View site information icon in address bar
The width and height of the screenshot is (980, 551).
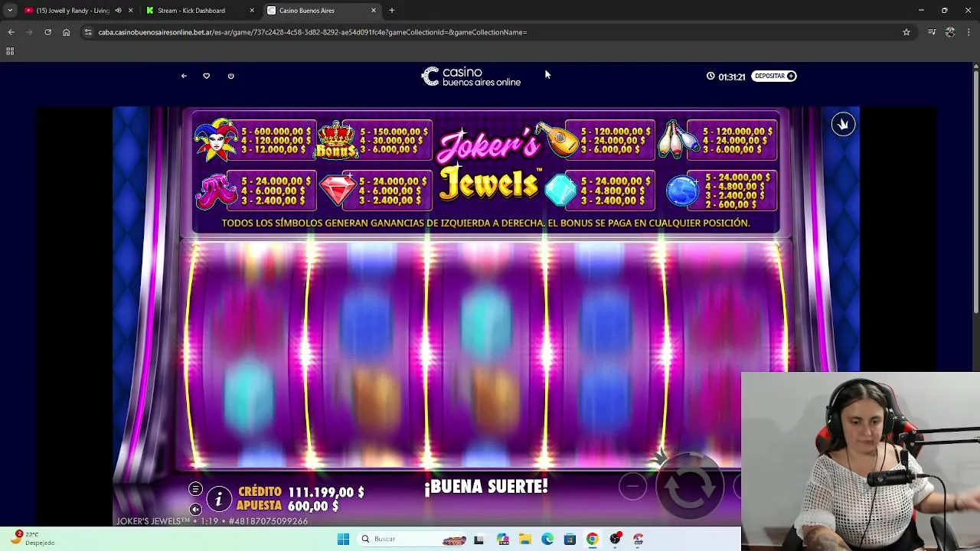pos(88,32)
